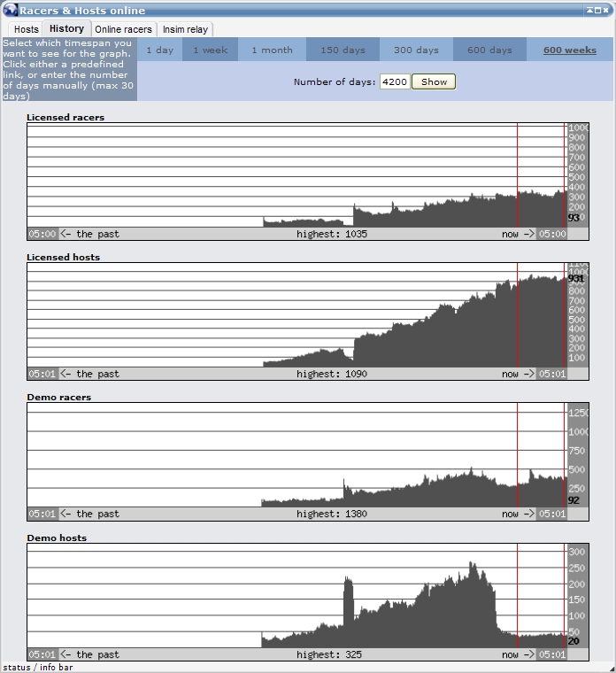Show the 1 day timespan
This screenshot has height=673, width=616.
160,50
